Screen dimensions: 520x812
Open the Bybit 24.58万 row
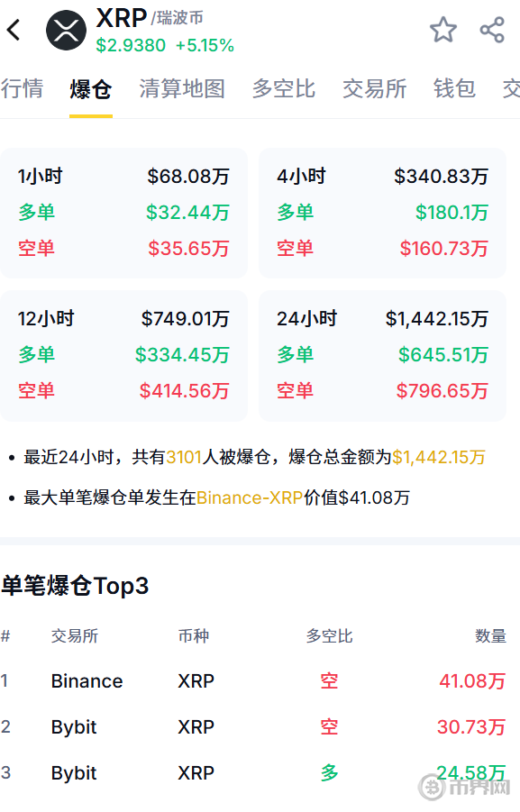pyautogui.click(x=253, y=773)
